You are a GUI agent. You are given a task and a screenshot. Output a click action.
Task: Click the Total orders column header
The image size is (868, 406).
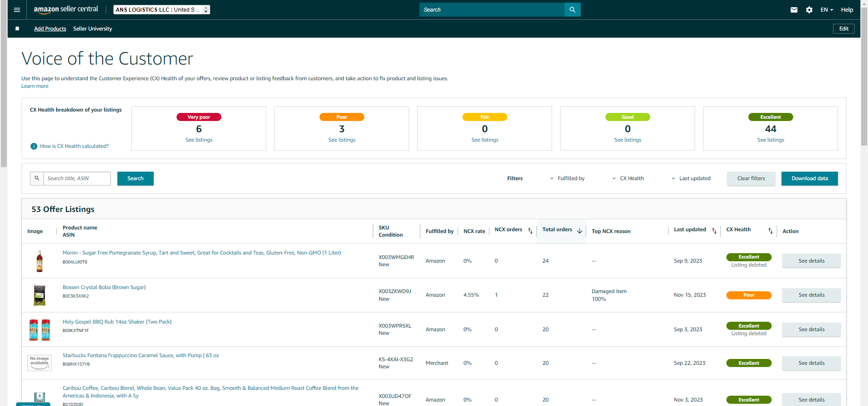(x=557, y=229)
